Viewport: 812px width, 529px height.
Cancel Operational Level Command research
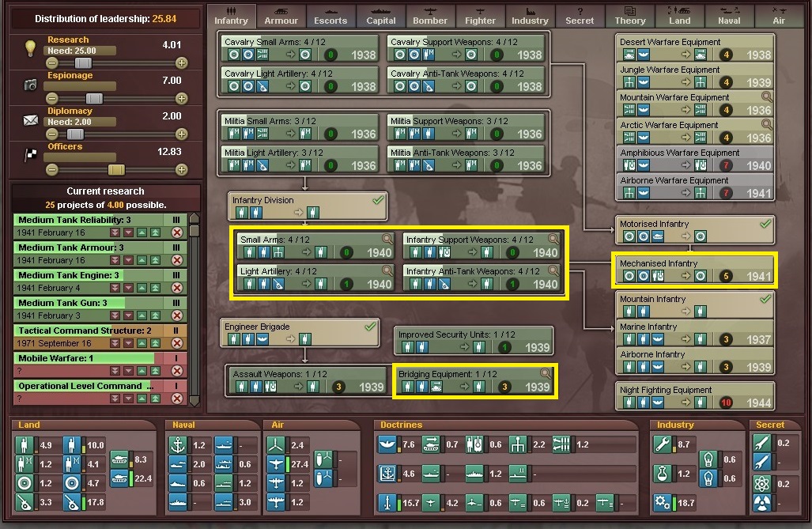(177, 399)
